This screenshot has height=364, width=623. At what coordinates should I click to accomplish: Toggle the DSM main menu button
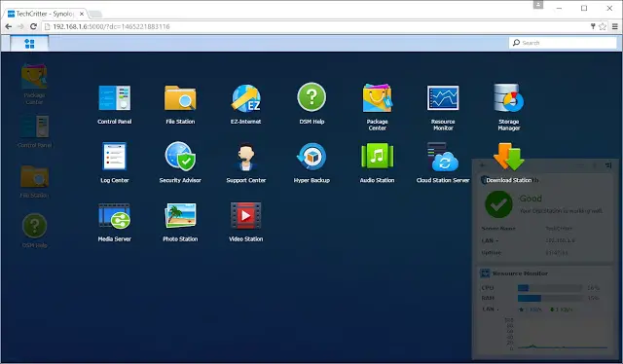(x=29, y=44)
